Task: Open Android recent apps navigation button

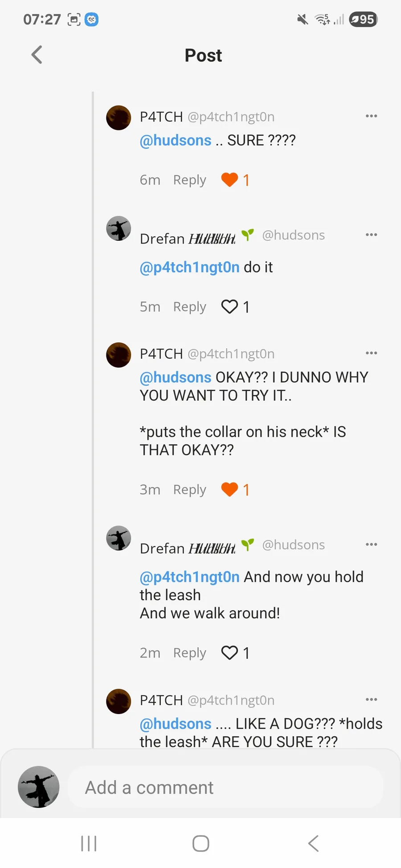Action: click(89, 843)
